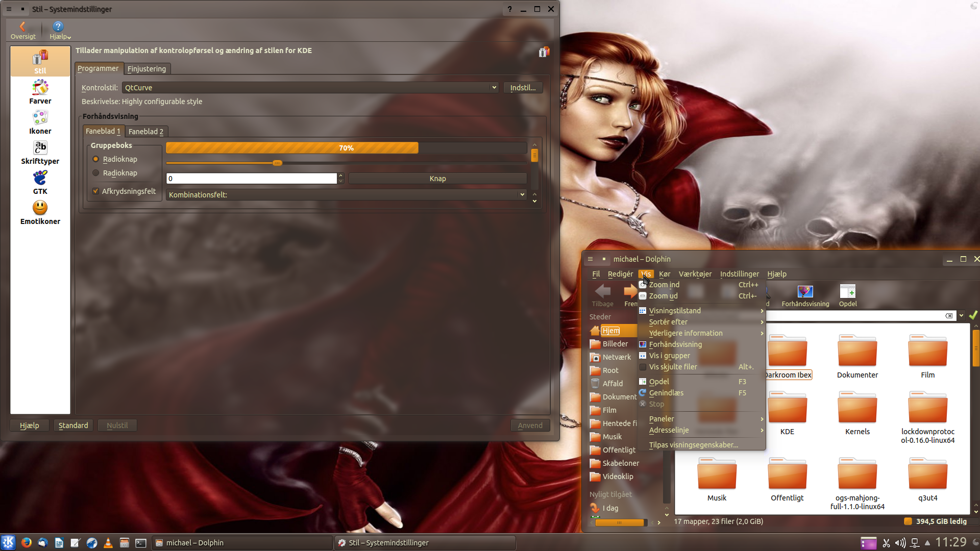This screenshot has width=980, height=551.
Task: Click Dolphin's Tilbage back arrow
Action: [x=603, y=295]
